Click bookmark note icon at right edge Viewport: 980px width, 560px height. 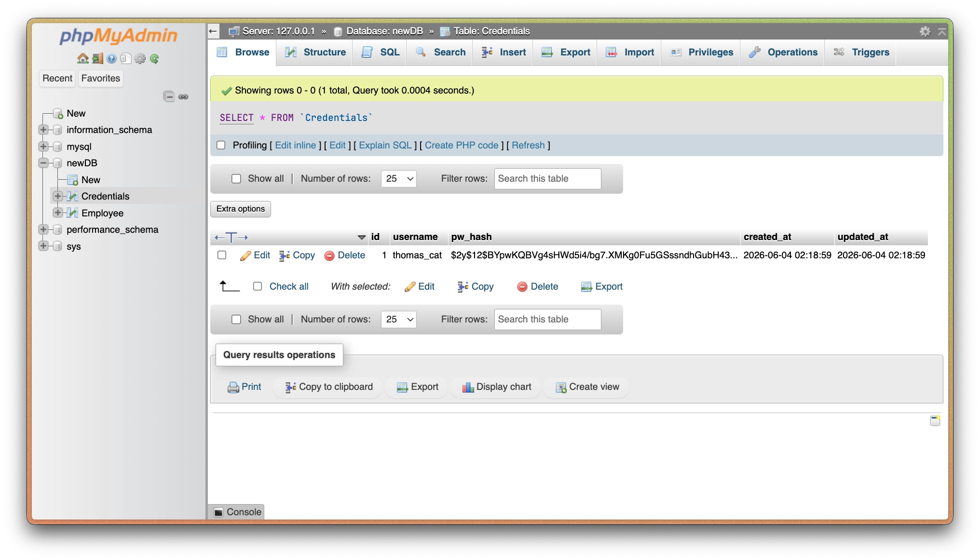935,421
